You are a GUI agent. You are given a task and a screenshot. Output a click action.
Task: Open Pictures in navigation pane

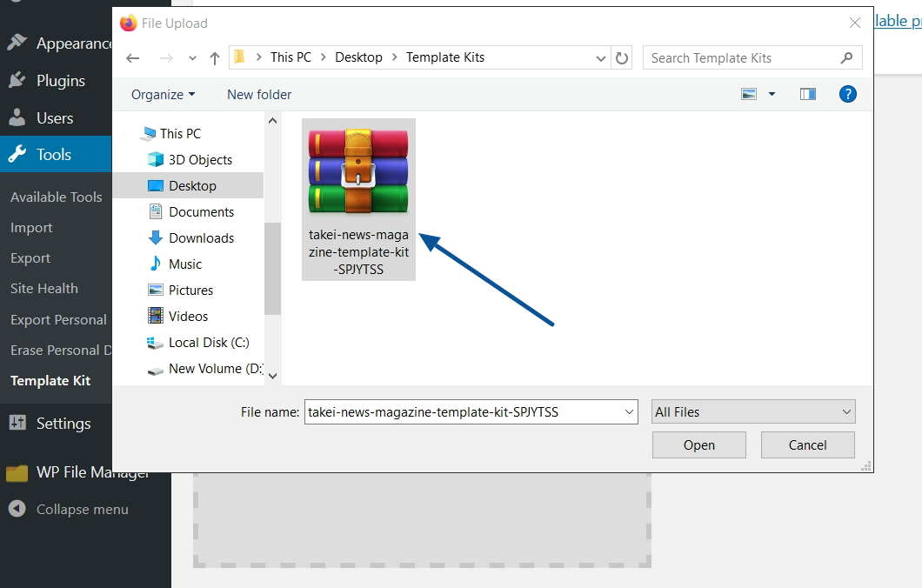click(190, 291)
